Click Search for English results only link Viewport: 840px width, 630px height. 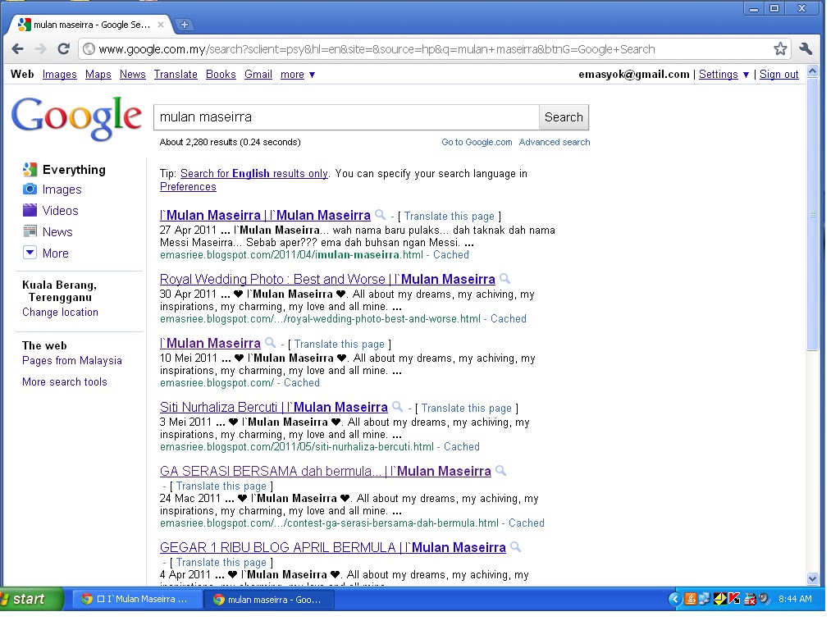(254, 174)
